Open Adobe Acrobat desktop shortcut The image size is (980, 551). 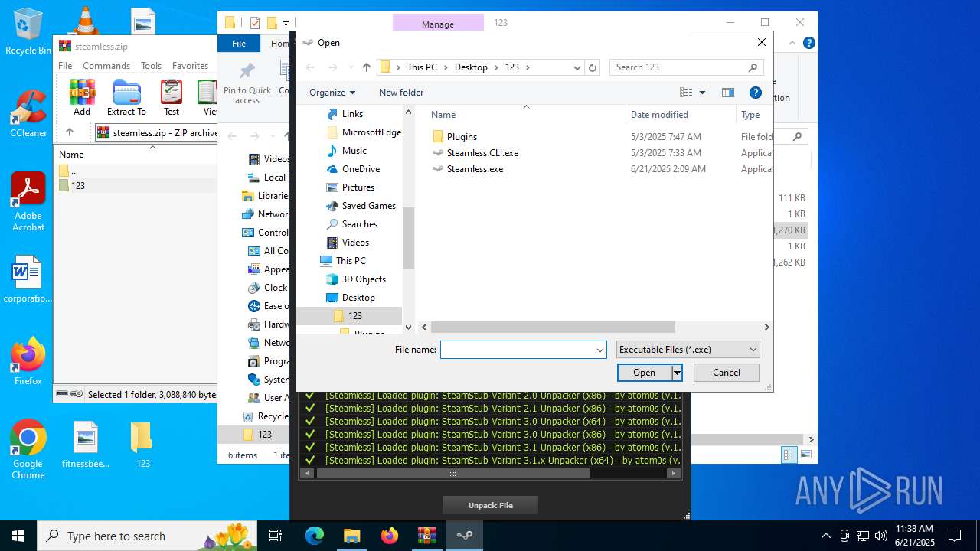coord(28,202)
